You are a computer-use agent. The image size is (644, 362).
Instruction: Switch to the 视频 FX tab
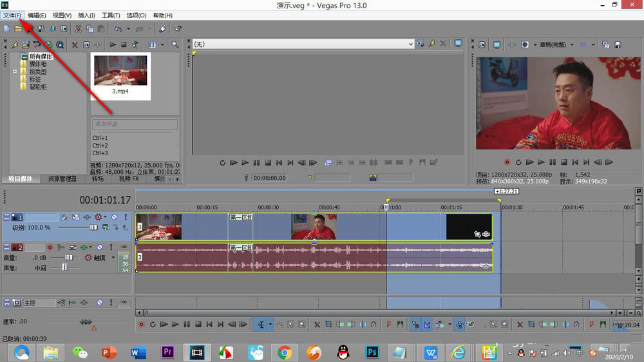tap(129, 178)
